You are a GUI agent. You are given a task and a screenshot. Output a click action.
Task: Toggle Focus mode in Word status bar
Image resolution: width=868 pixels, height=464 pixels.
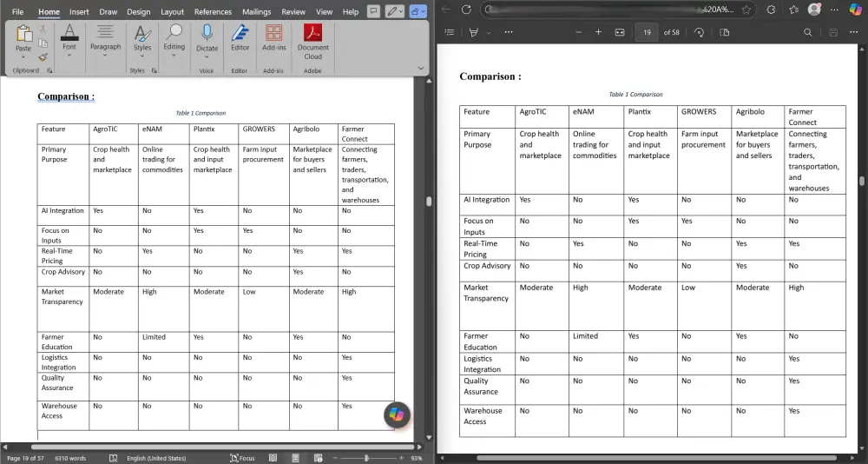pos(242,458)
